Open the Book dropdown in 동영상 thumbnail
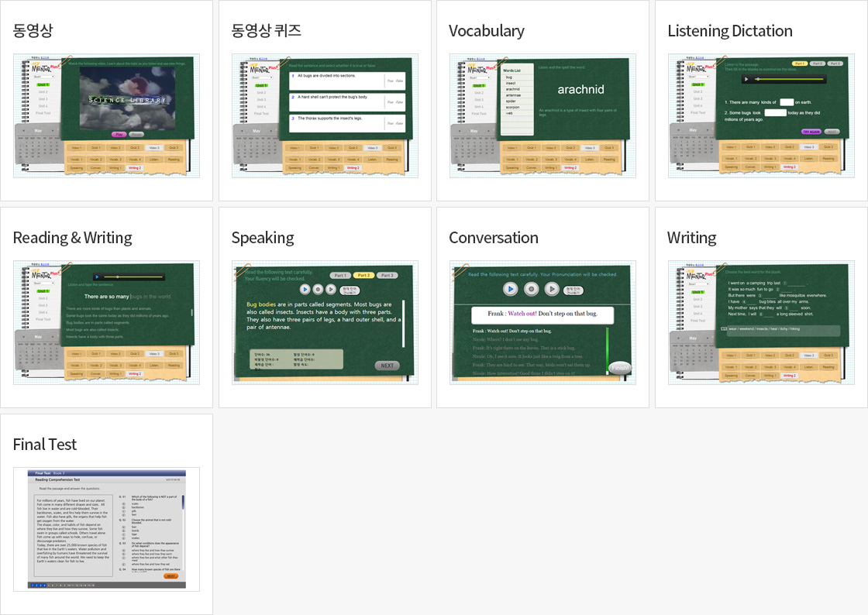The image size is (868, 615). (x=44, y=77)
